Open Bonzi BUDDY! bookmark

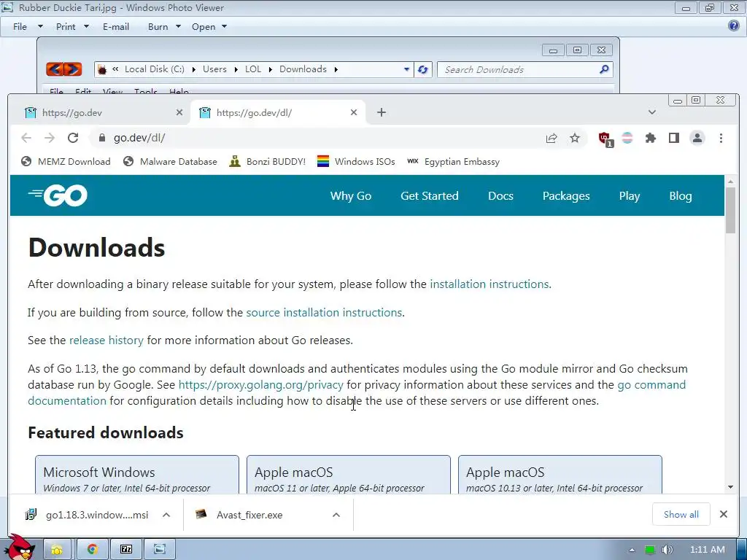[x=267, y=161]
